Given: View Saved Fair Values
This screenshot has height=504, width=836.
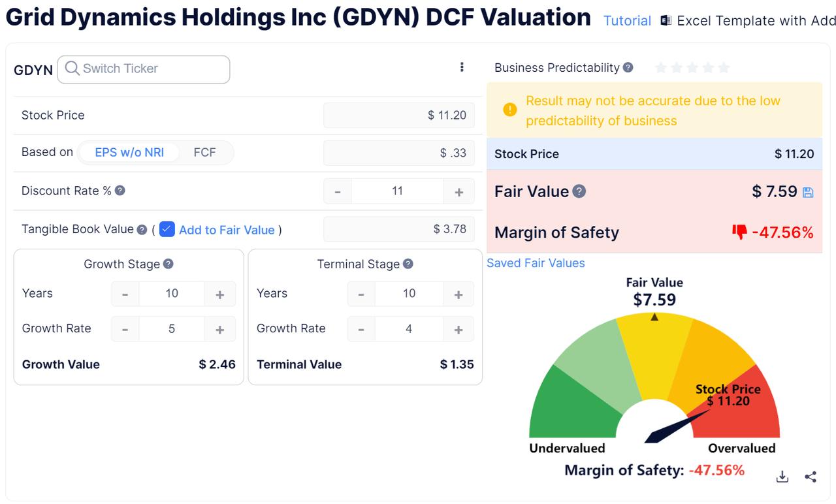Looking at the screenshot, I should pos(536,262).
